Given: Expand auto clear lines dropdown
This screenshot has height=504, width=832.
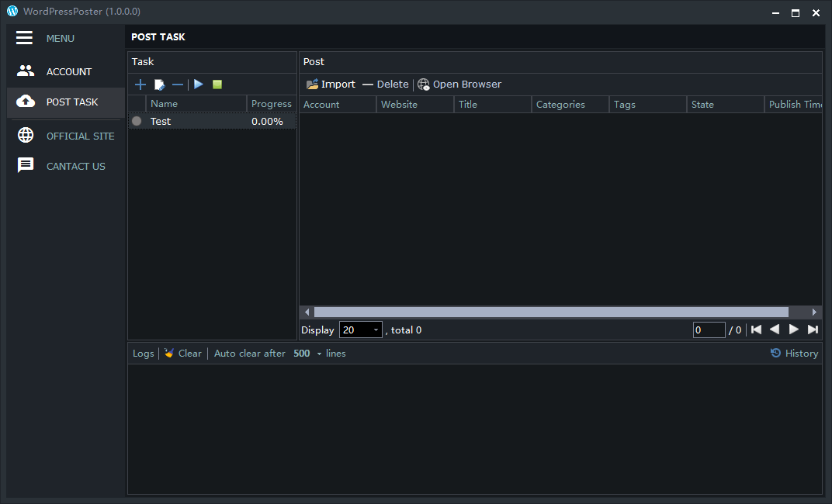Looking at the screenshot, I should 319,354.
